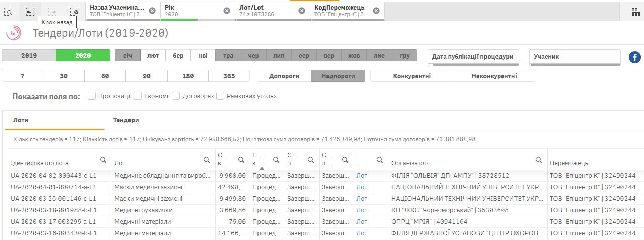Search in the С... п... status column
The height and width of the screenshot is (240, 644).
310,160
